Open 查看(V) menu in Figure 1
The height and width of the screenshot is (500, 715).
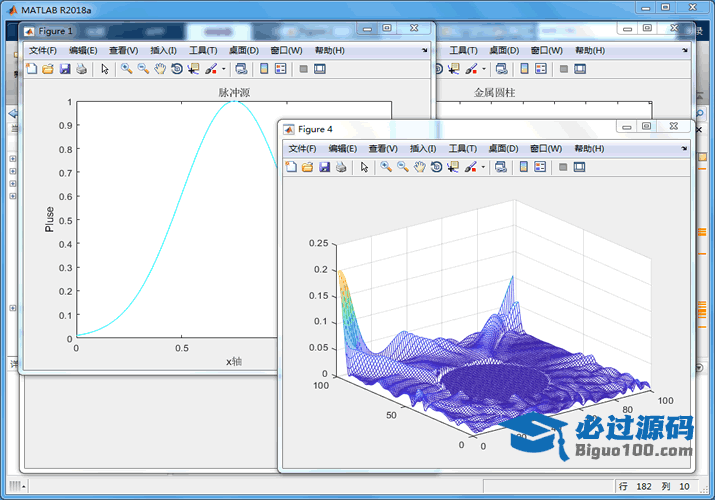click(124, 50)
